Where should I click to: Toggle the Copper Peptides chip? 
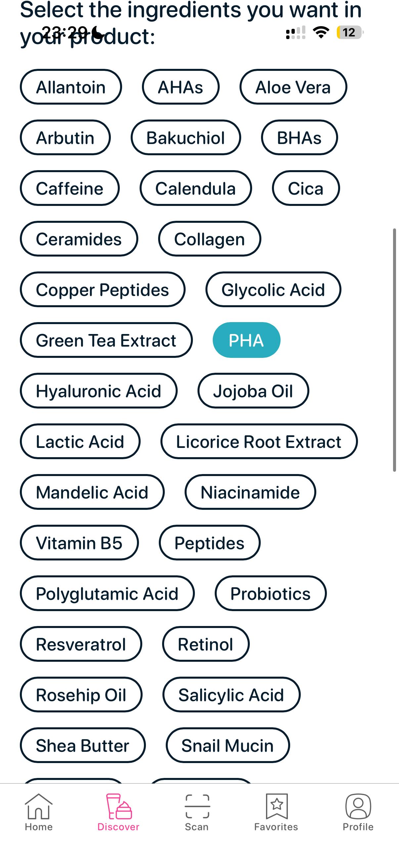click(102, 289)
